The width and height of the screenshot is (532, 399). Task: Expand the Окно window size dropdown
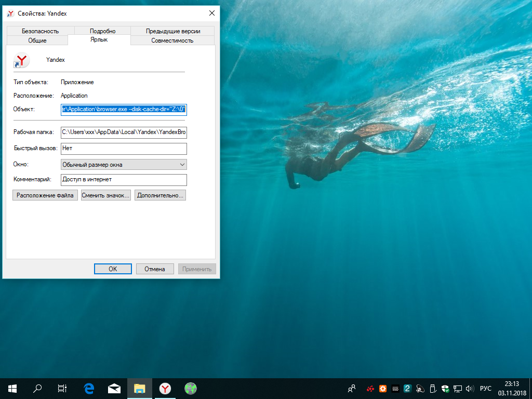pyautogui.click(x=124, y=165)
